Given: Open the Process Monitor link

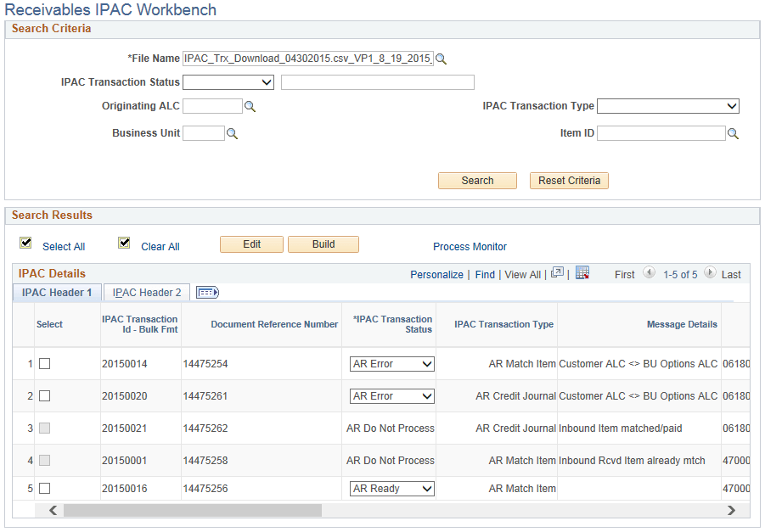Looking at the screenshot, I should (470, 247).
